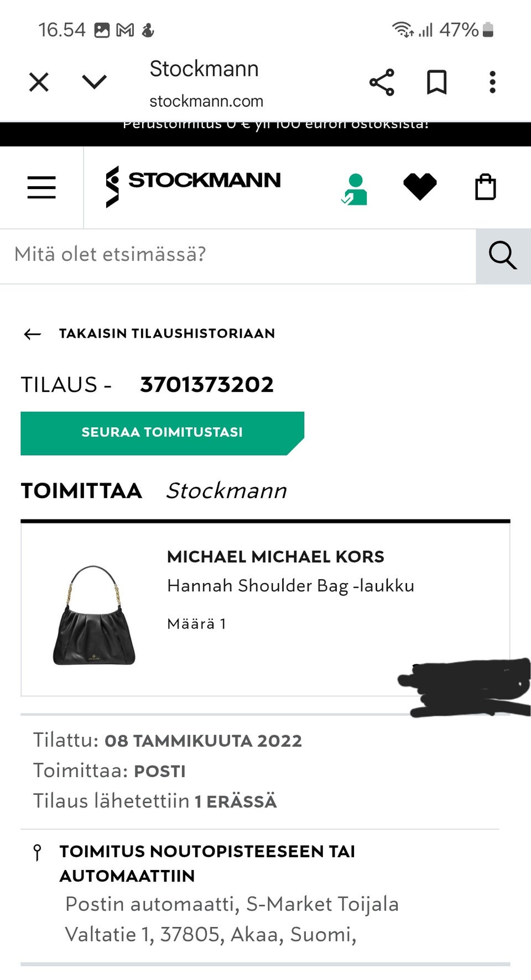Open TAKAISIN TILAUSHISTORIAAN link
This screenshot has height=980, width=531.
(167, 333)
